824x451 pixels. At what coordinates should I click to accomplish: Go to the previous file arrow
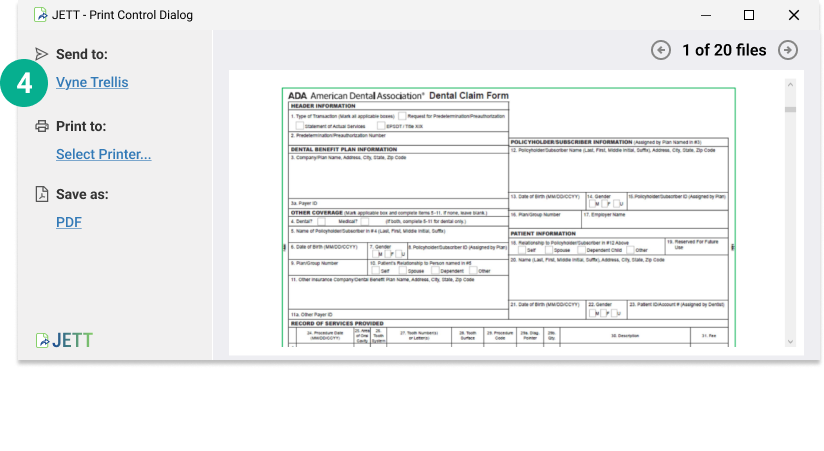[x=661, y=50]
